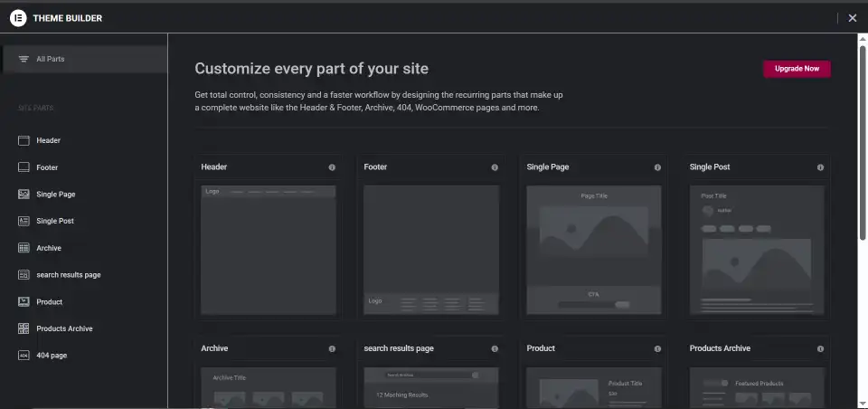Click the 404 page sidebar icon
Image resolution: width=868 pixels, height=409 pixels.
[24, 356]
